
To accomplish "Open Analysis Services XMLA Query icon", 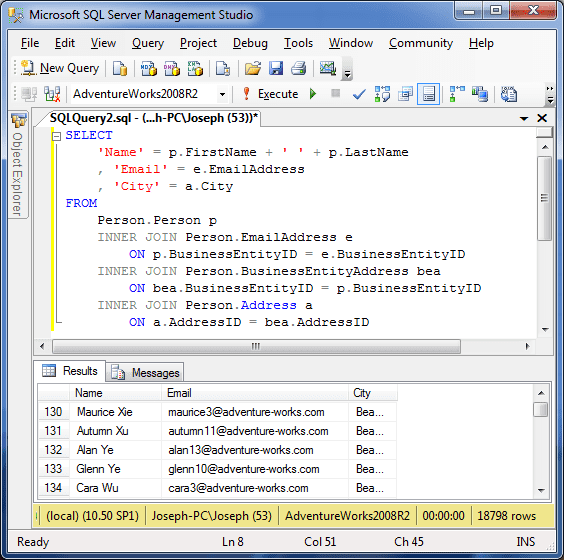I will (x=195, y=68).
